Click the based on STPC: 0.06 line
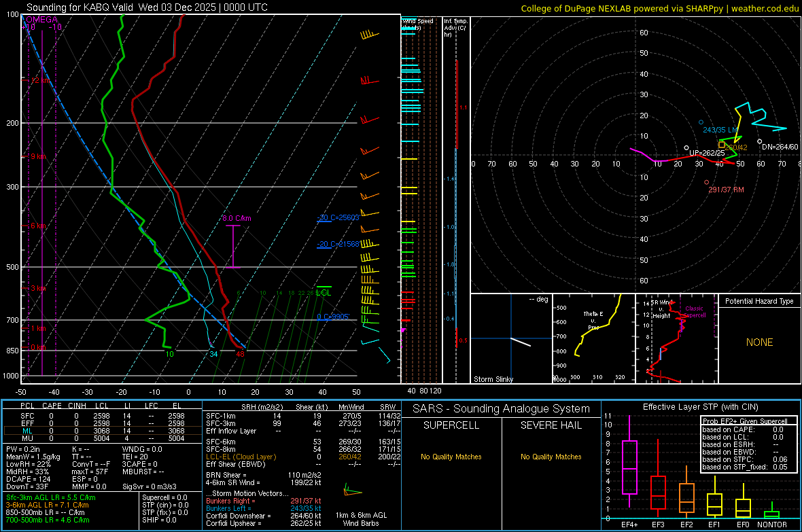Image resolution: width=802 pixels, height=532 pixels. [745, 459]
